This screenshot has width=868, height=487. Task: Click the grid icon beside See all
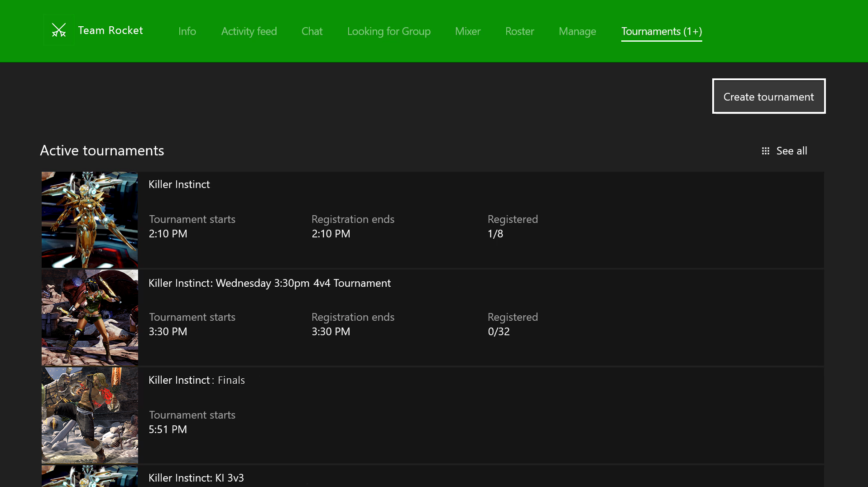pyautogui.click(x=765, y=151)
